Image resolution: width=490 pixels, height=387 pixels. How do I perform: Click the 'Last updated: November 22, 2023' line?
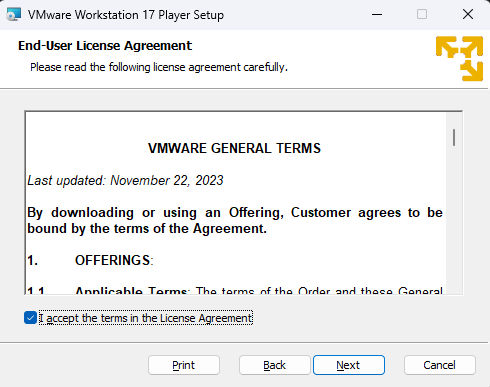click(x=125, y=180)
